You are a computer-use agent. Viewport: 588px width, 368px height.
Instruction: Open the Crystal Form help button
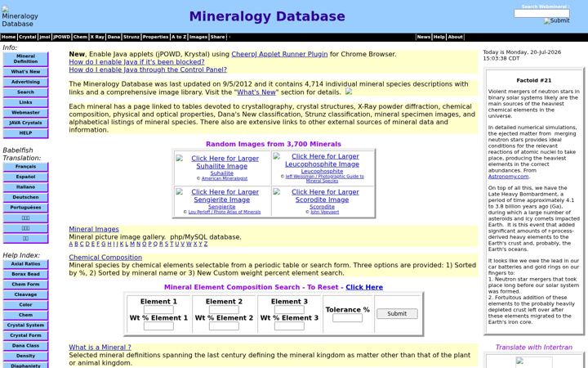(25, 335)
